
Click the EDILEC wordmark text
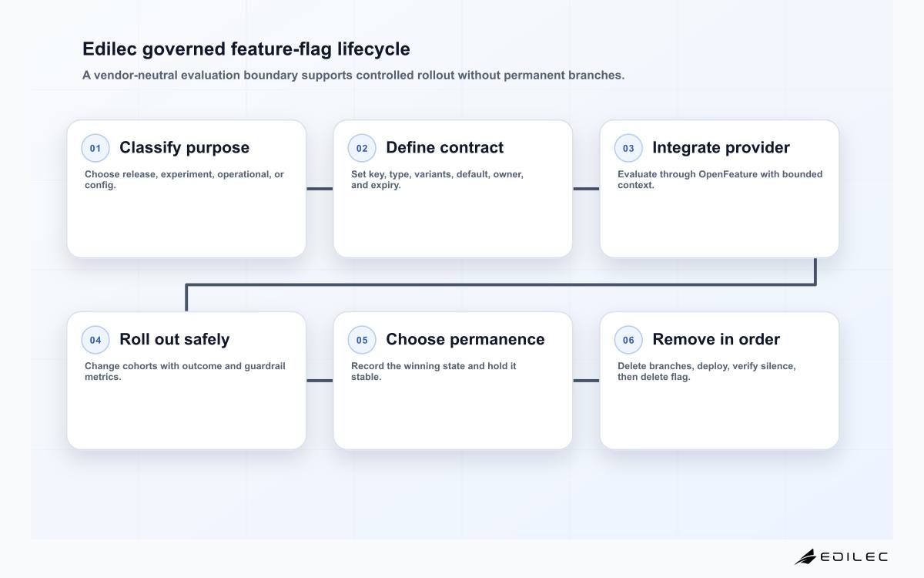(854, 556)
